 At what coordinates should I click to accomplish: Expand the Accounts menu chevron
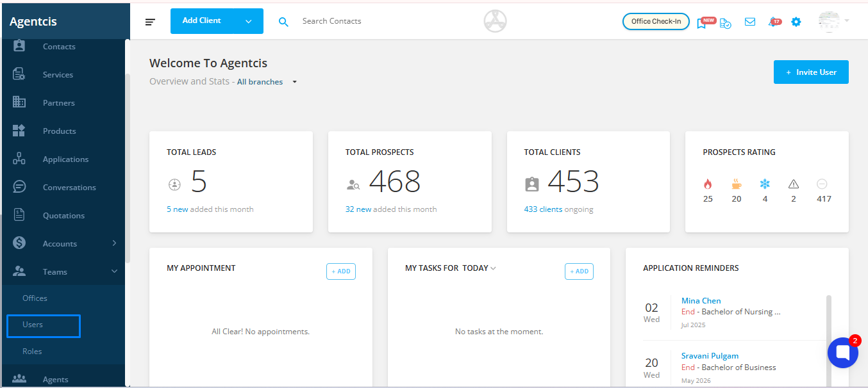click(114, 243)
